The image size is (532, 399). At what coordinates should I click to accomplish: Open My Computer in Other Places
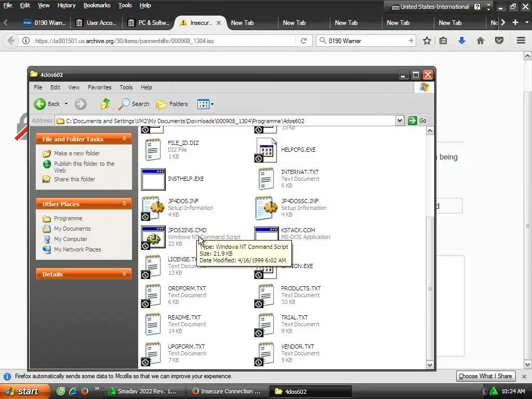pos(71,239)
